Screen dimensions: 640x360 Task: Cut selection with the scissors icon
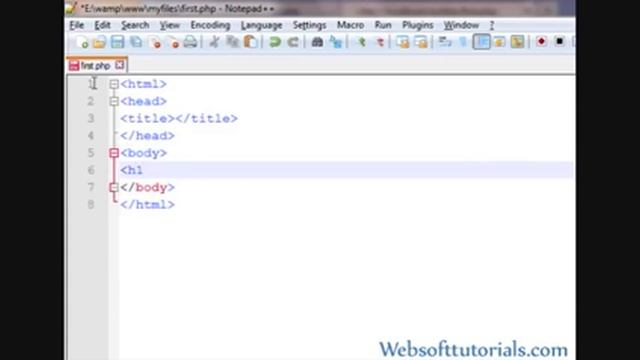tap(214, 42)
